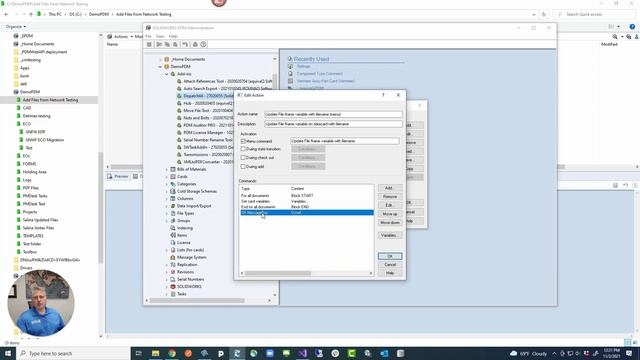Open the Help menu in Administration window
Image resolution: width=640 pixels, height=360 pixels.
(x=173, y=36)
